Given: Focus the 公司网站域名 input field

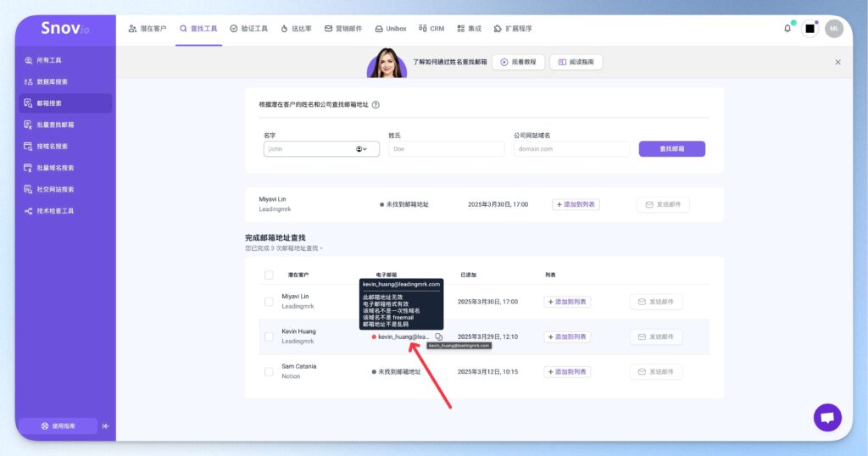Looking at the screenshot, I should click(x=572, y=149).
